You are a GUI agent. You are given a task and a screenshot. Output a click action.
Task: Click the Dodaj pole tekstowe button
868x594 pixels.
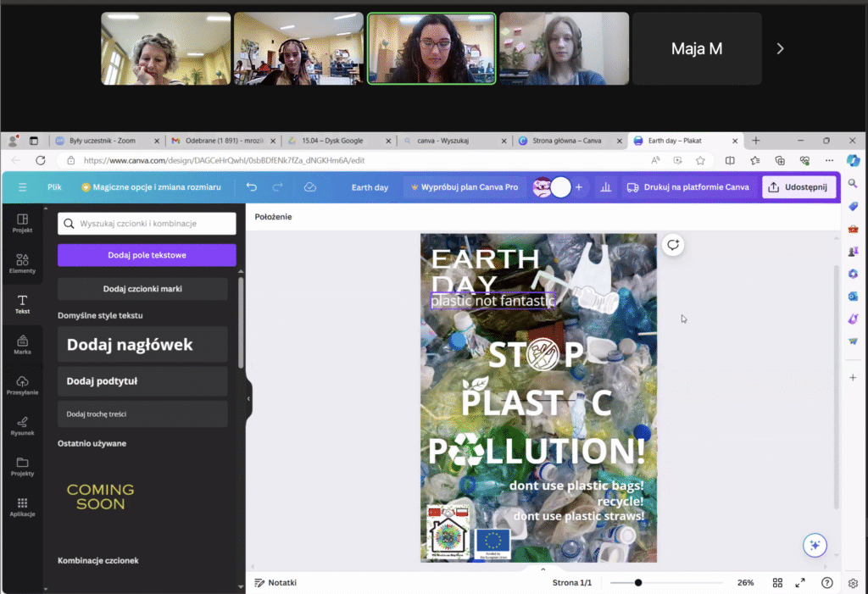147,255
